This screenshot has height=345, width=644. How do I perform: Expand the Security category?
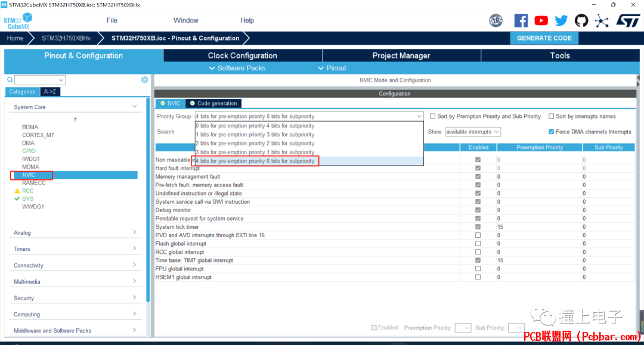(134, 298)
